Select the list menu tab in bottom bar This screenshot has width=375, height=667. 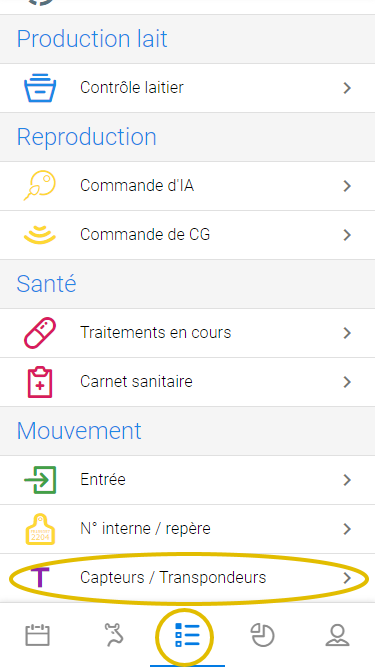187,635
